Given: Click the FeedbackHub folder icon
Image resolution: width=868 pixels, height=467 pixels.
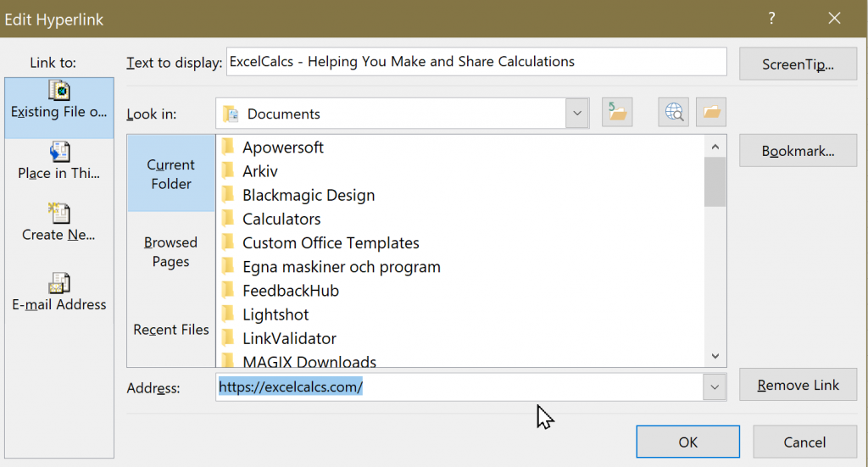Looking at the screenshot, I should pyautogui.click(x=227, y=291).
